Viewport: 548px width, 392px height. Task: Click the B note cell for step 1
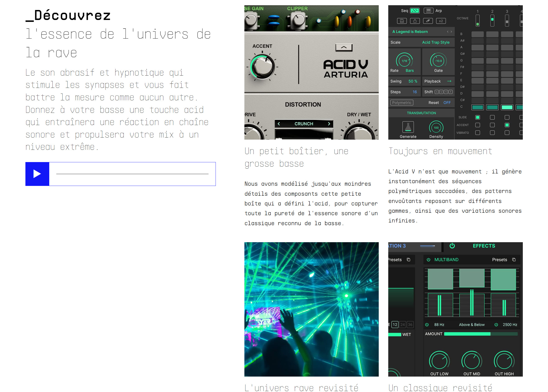point(477,34)
